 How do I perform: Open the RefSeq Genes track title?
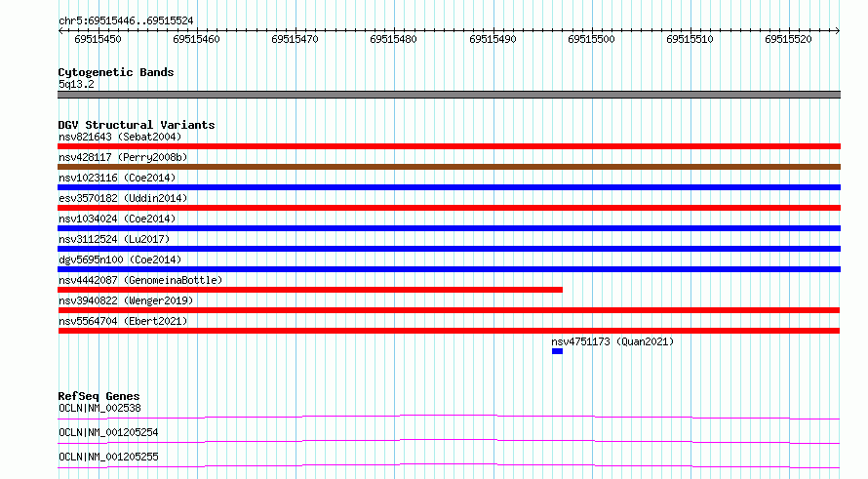(99, 396)
